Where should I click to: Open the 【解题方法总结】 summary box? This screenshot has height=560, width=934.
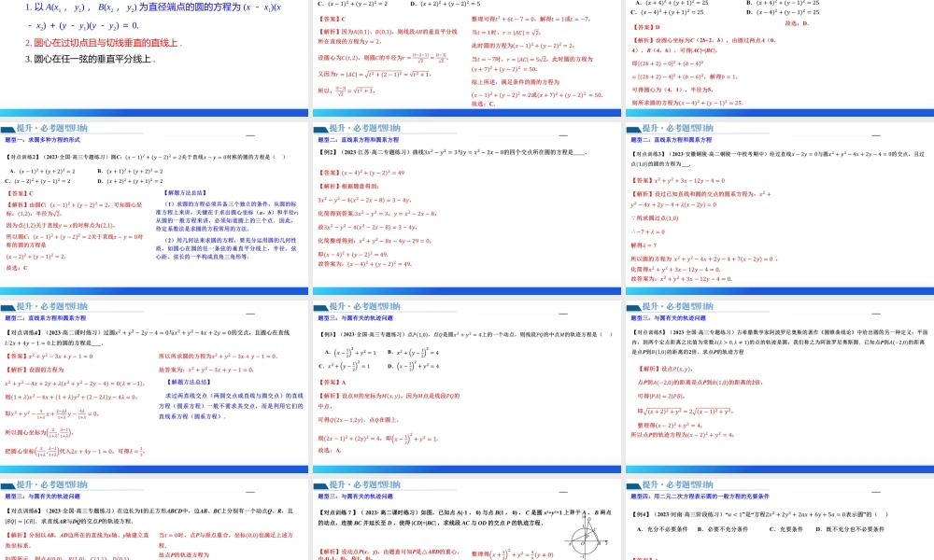pyautogui.click(x=185, y=192)
